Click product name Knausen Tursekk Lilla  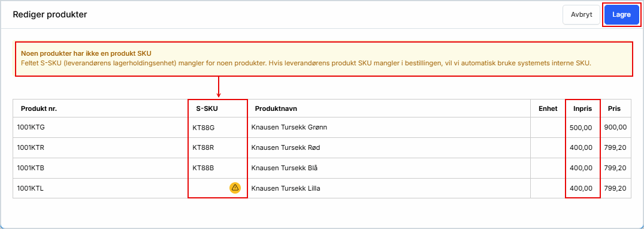pyautogui.click(x=285, y=188)
